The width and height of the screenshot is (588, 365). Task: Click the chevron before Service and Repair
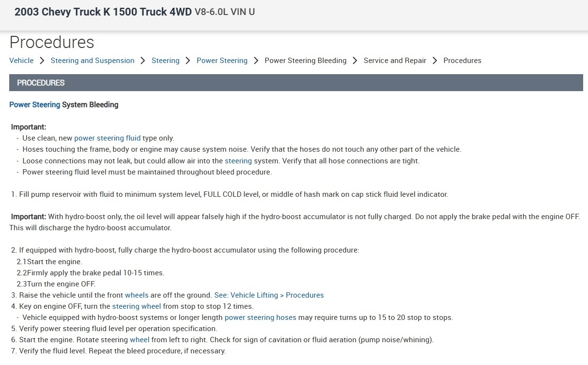pyautogui.click(x=355, y=61)
